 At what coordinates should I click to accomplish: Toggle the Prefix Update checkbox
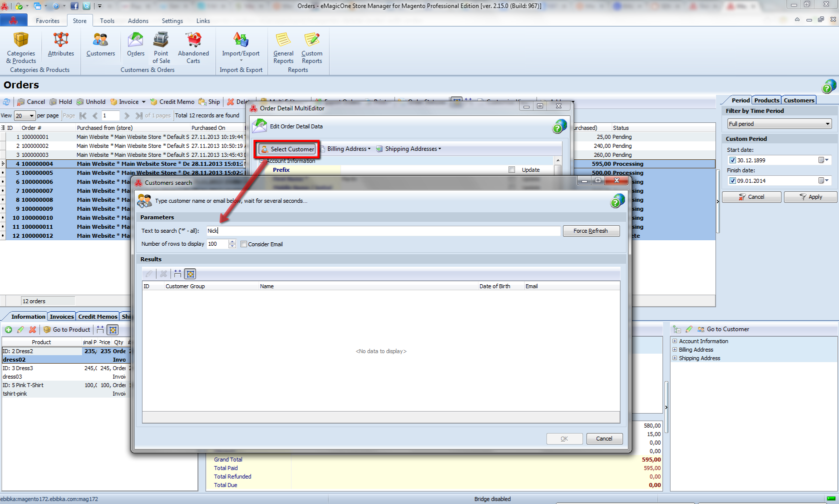(511, 170)
